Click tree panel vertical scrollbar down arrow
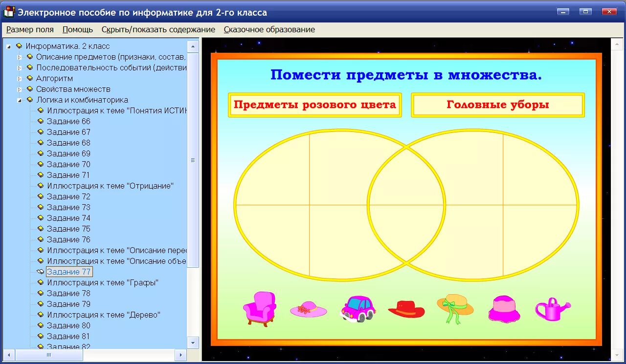Viewport: 626px width, 364px height. 193,343
